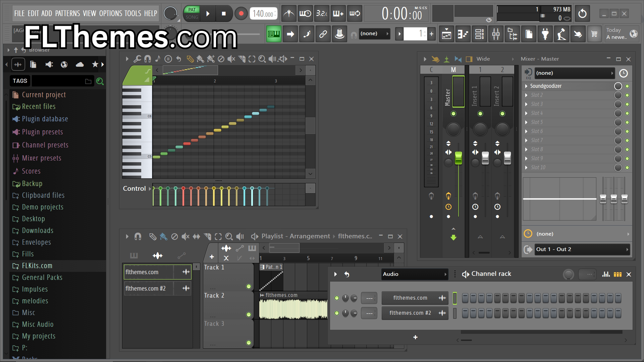Click flthemes.com channel button in Channel rack
This screenshot has width=644, height=362.
click(415, 298)
